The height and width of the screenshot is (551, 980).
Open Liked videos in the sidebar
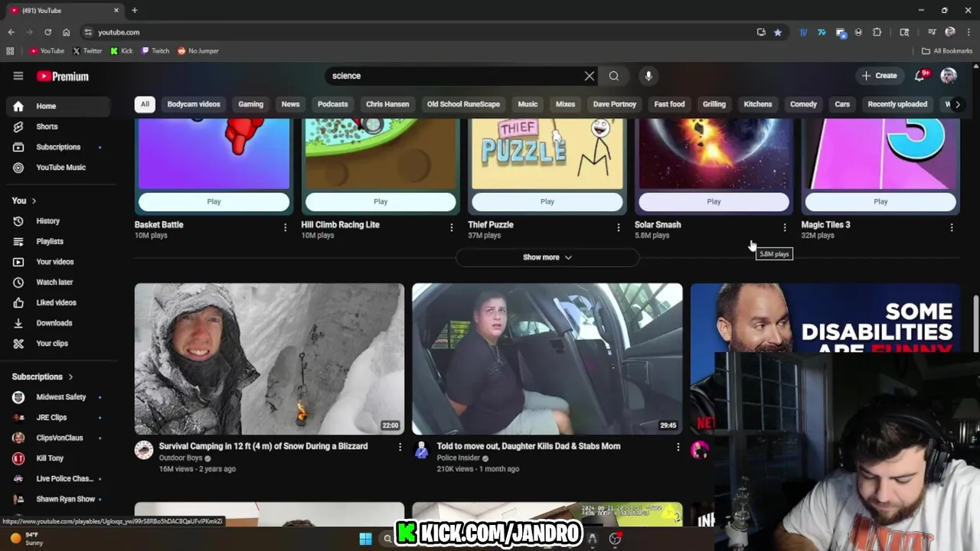tap(58, 302)
